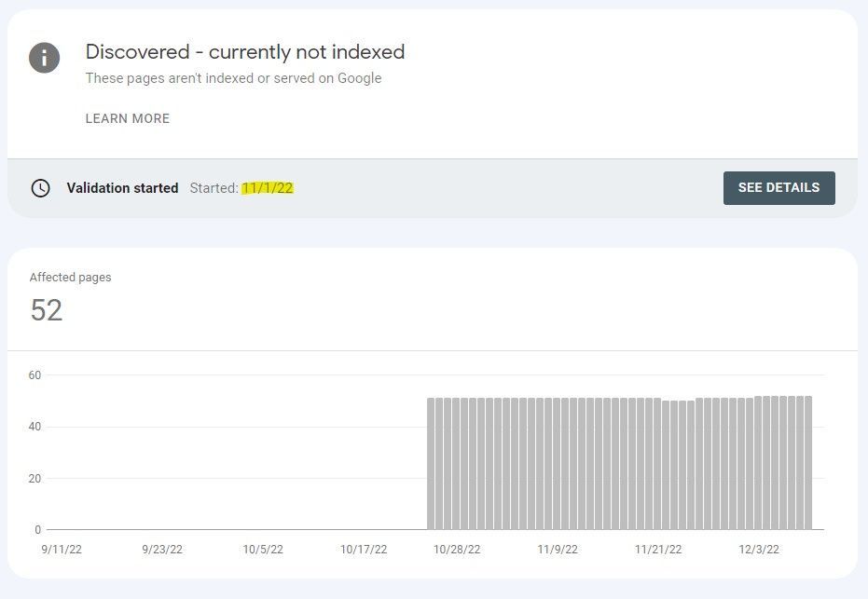Viewport: 868px width, 599px height.
Task: Click the last gray bar in chart
Action: coord(807,463)
